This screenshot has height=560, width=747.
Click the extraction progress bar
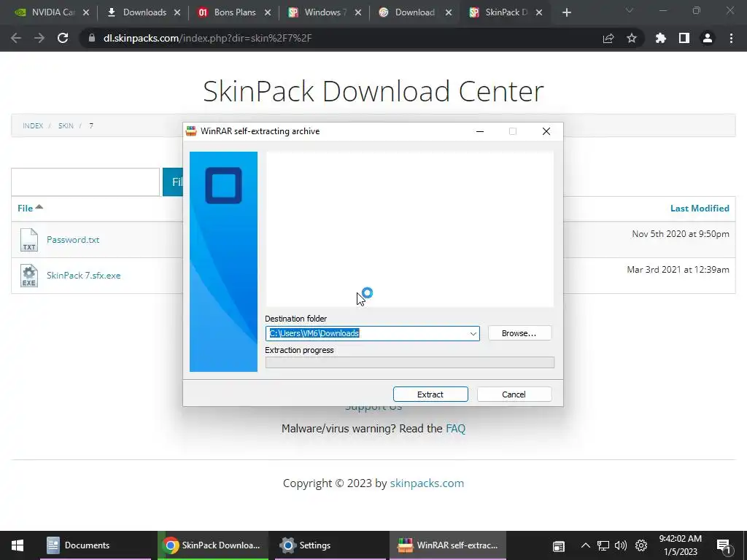point(410,362)
